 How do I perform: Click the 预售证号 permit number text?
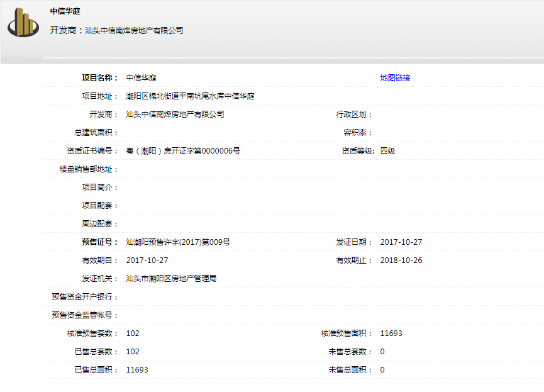click(x=178, y=242)
